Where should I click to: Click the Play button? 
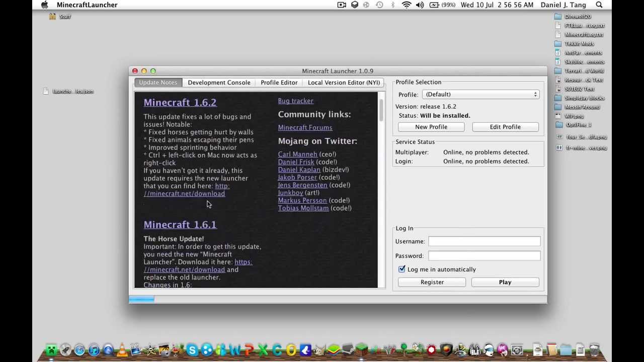tap(505, 283)
